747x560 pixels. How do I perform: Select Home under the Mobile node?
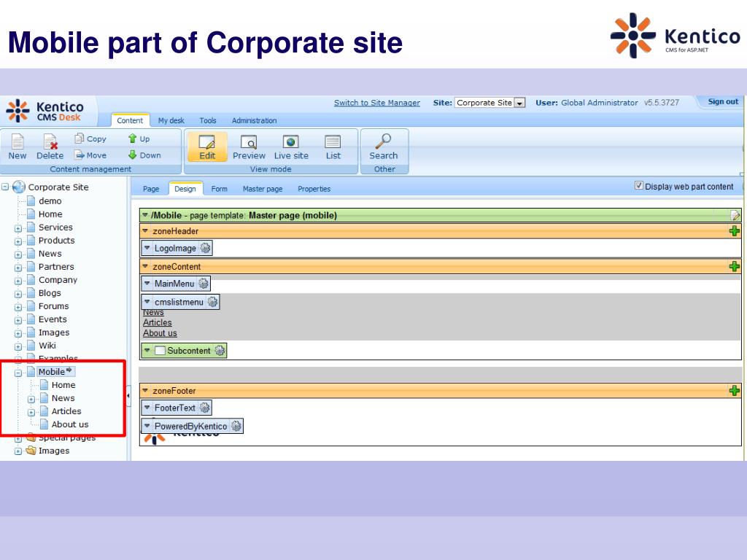coord(63,385)
